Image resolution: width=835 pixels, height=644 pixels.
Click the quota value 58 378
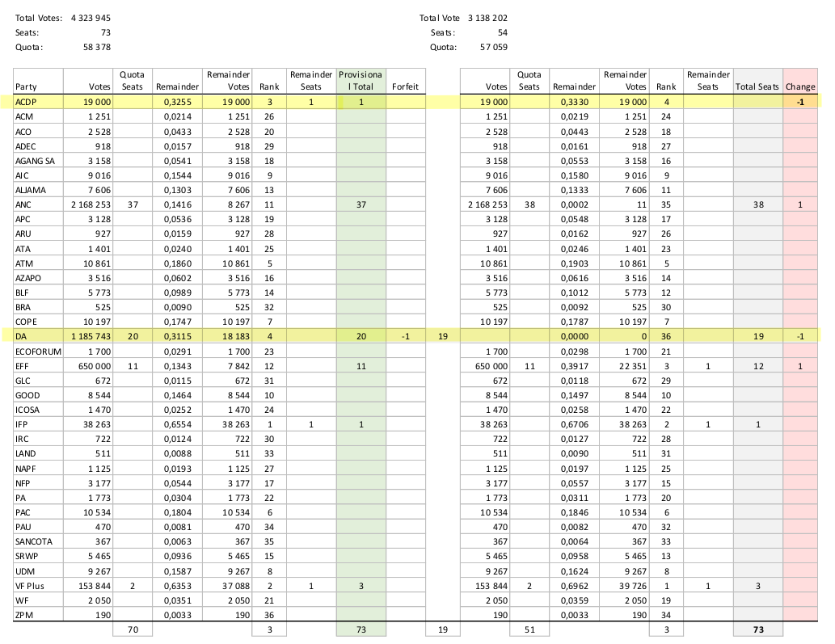tap(97, 48)
